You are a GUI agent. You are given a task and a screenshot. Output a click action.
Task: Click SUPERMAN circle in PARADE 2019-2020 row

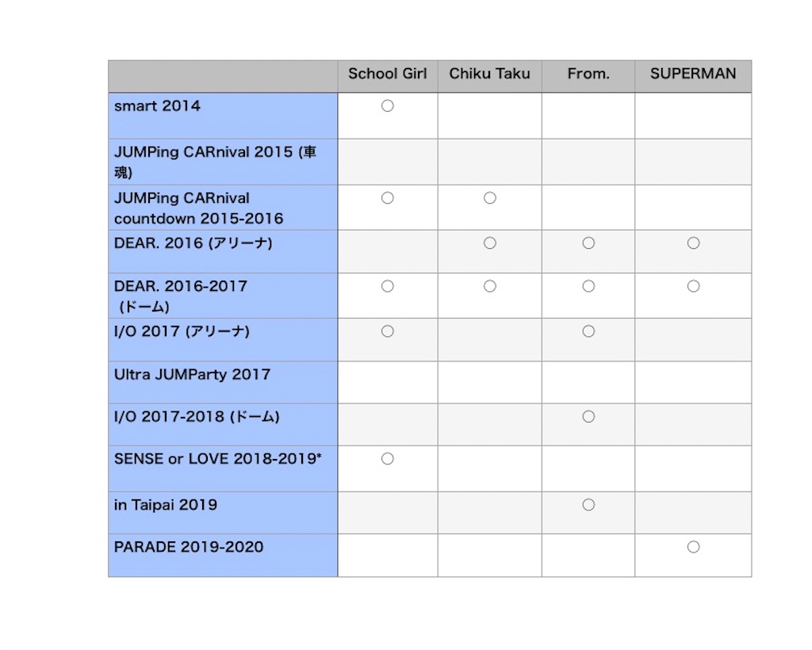693,547
